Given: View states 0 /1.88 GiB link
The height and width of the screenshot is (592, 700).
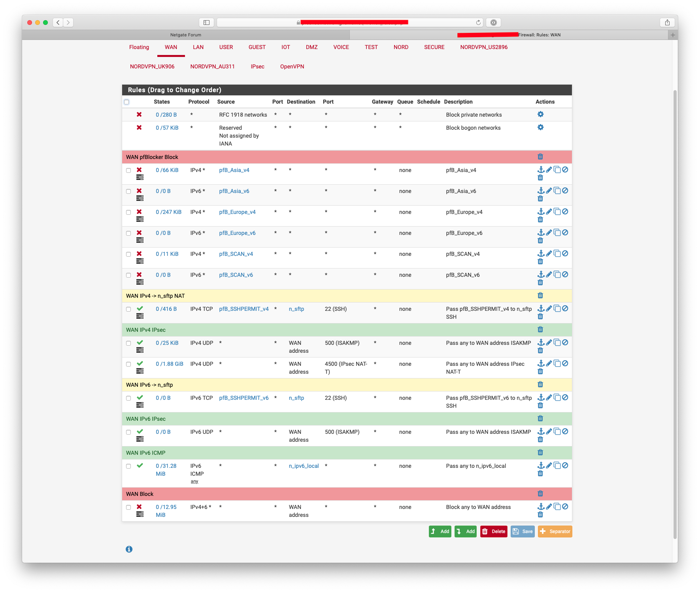Looking at the screenshot, I should point(170,364).
